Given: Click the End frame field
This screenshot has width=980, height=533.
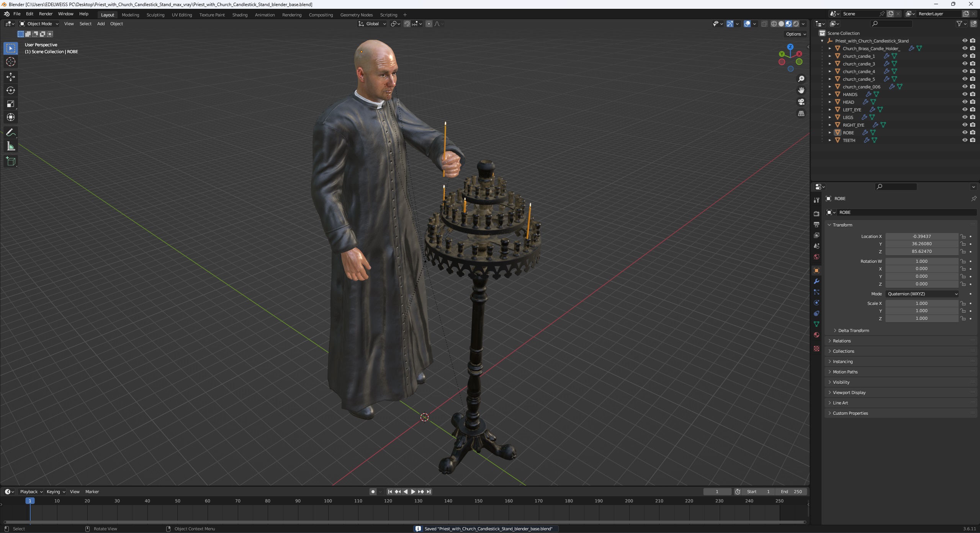Looking at the screenshot, I should pos(791,492).
